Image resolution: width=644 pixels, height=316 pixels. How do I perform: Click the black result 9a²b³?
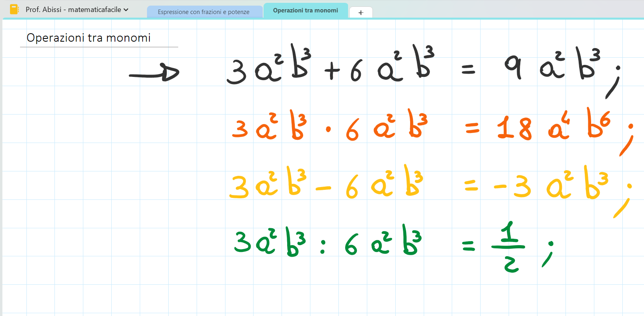click(552, 65)
